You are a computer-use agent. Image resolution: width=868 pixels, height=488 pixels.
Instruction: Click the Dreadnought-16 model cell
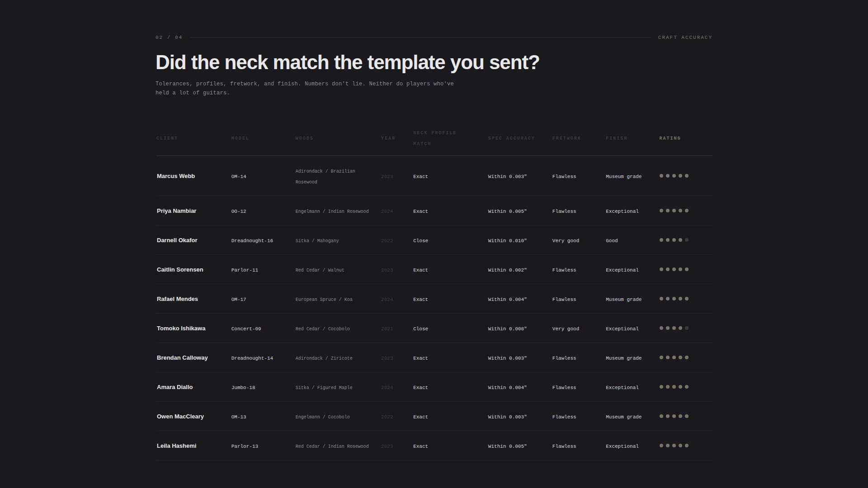(252, 241)
